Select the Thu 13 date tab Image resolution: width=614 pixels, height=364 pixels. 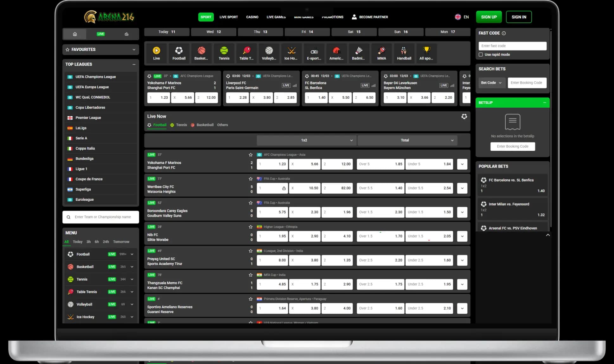260,32
